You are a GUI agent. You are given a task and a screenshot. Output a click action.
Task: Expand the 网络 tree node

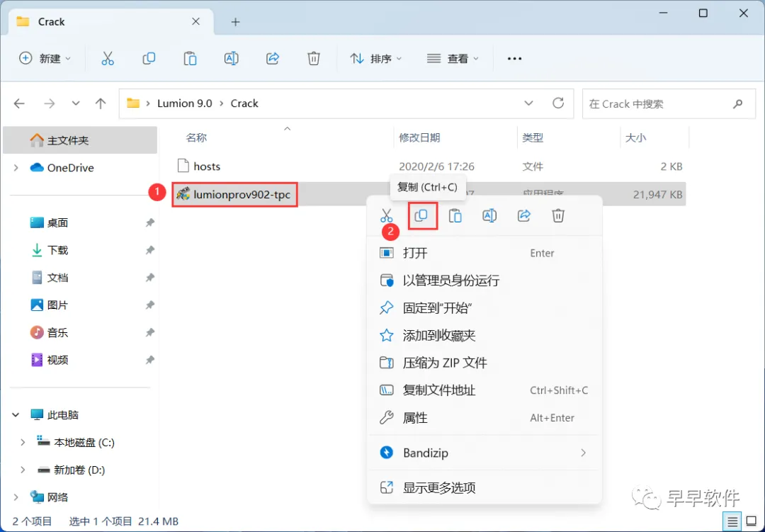(x=16, y=497)
